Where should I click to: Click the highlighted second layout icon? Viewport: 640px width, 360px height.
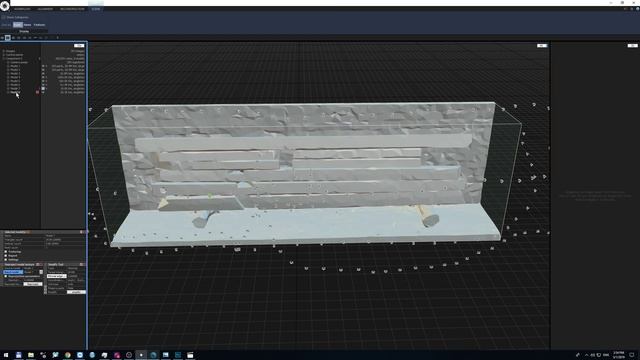(8, 38)
